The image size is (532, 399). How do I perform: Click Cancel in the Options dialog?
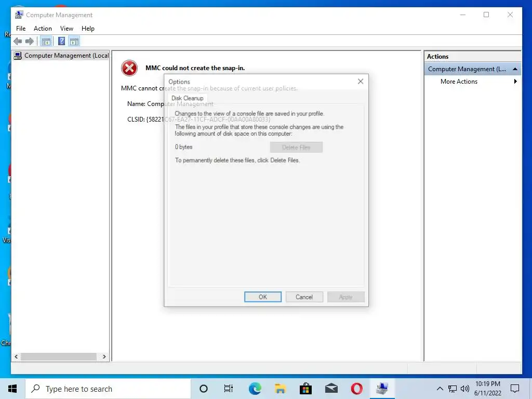coord(304,297)
